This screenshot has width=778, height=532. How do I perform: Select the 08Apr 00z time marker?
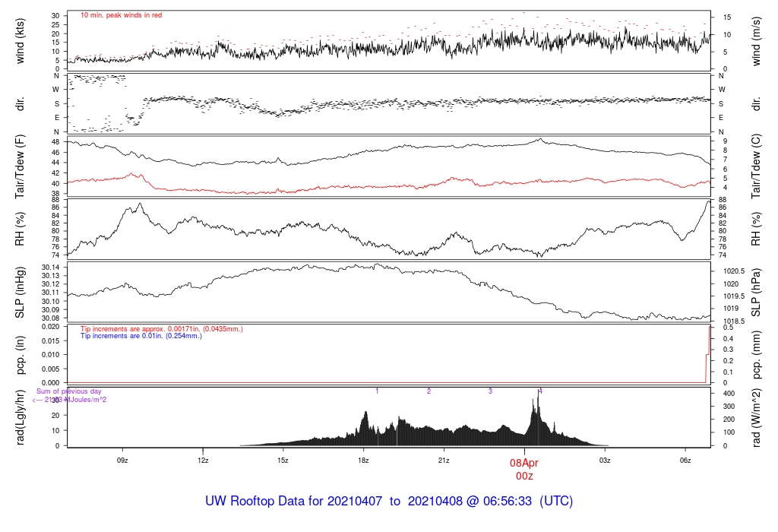point(524,470)
